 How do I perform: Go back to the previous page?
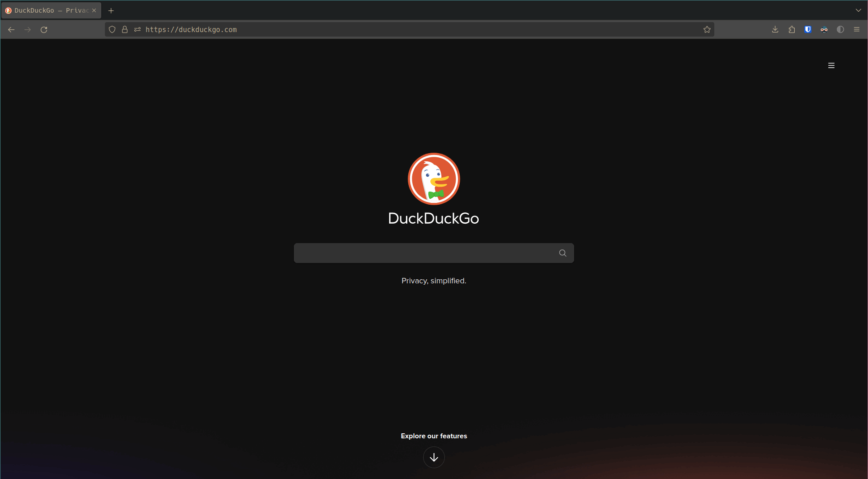pyautogui.click(x=11, y=30)
